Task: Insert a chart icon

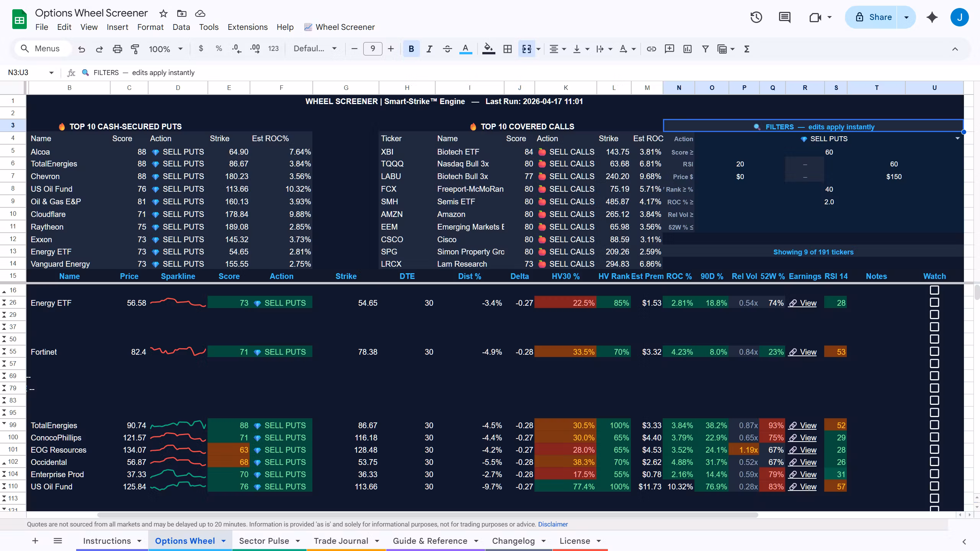Action: pyautogui.click(x=688, y=49)
